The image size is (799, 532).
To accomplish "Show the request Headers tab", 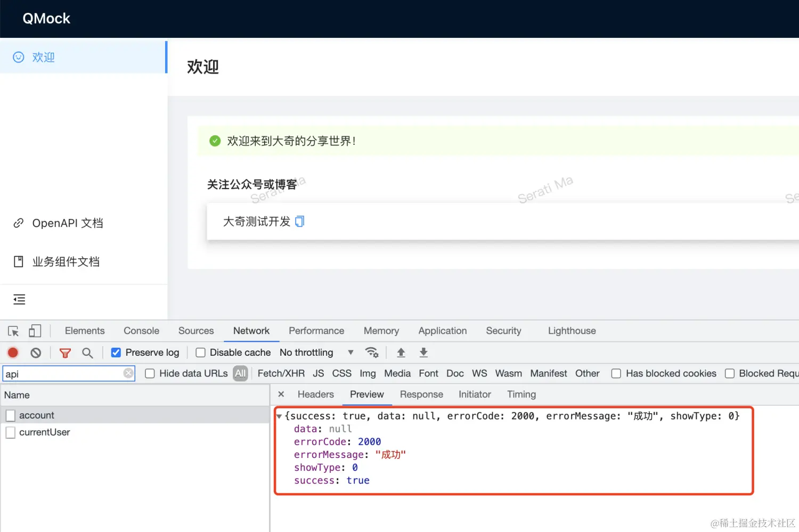I will click(x=316, y=394).
